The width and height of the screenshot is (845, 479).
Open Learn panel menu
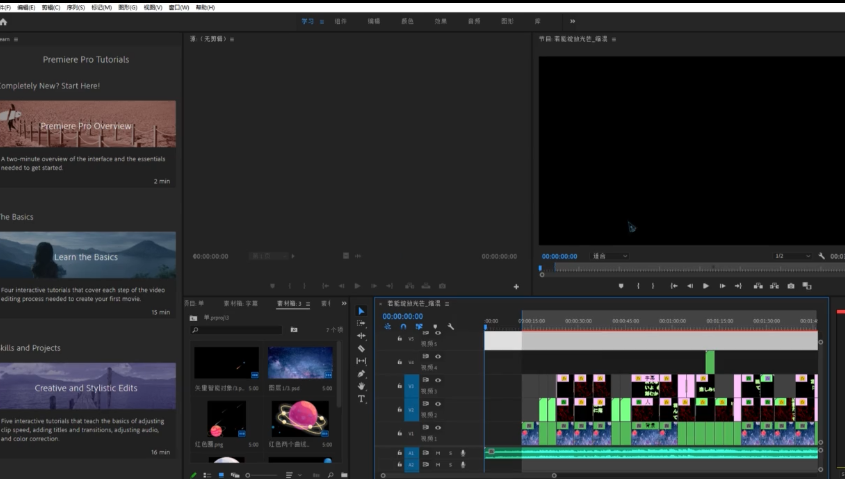[16, 39]
